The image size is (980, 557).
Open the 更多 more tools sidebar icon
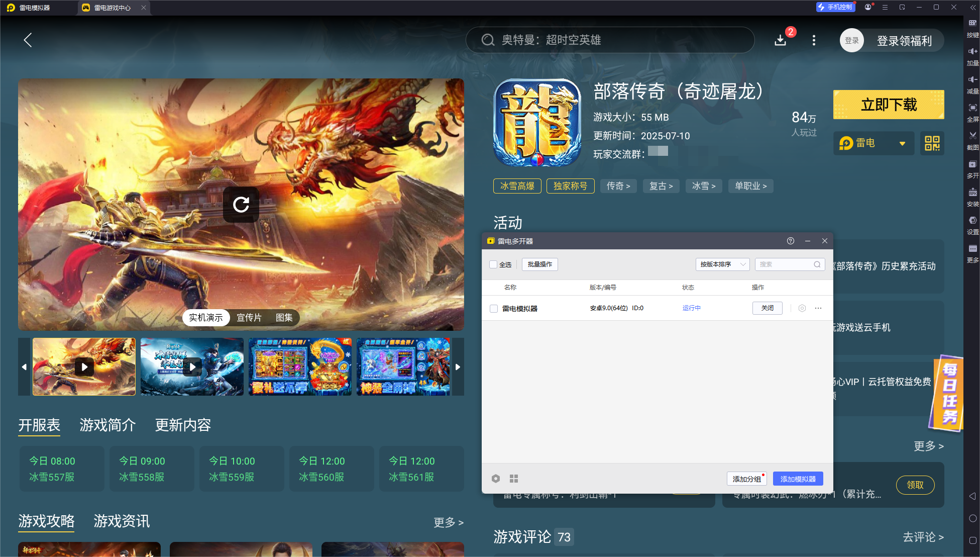972,253
